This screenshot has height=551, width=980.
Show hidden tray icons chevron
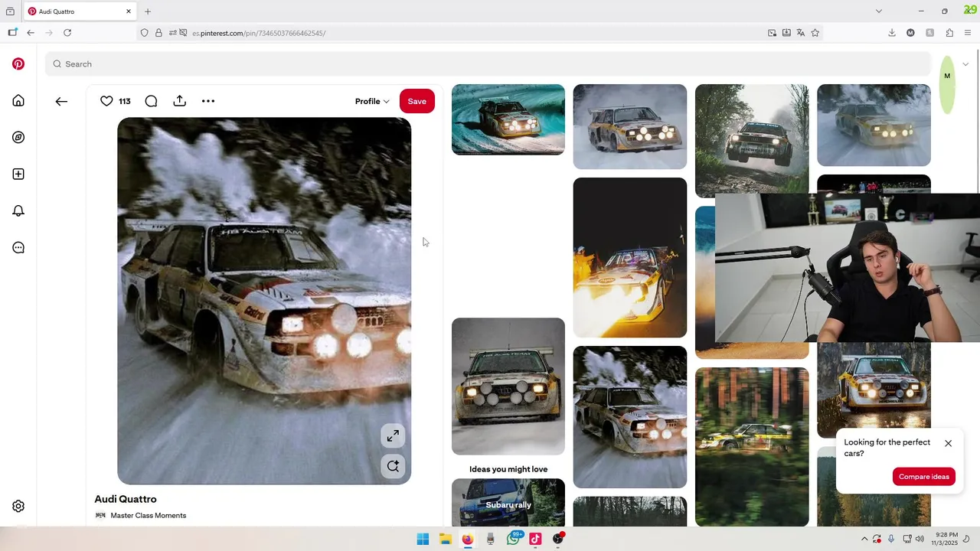pos(864,539)
